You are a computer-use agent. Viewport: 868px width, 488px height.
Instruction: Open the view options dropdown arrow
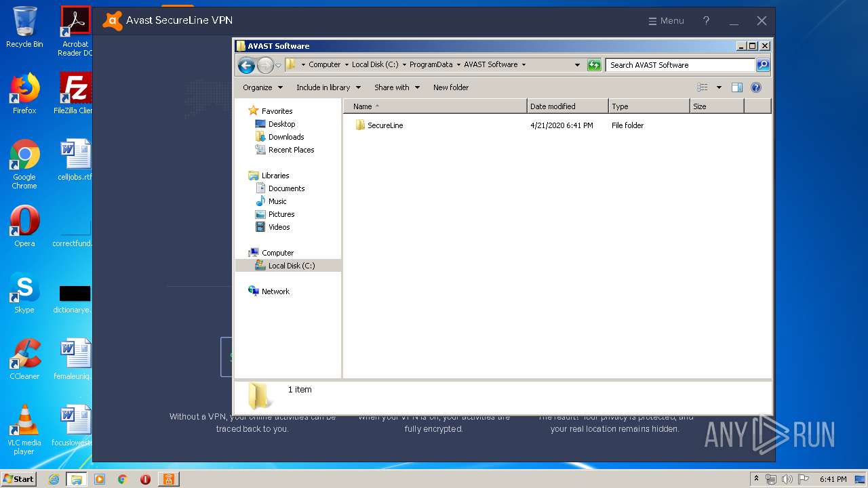pyautogui.click(x=719, y=87)
